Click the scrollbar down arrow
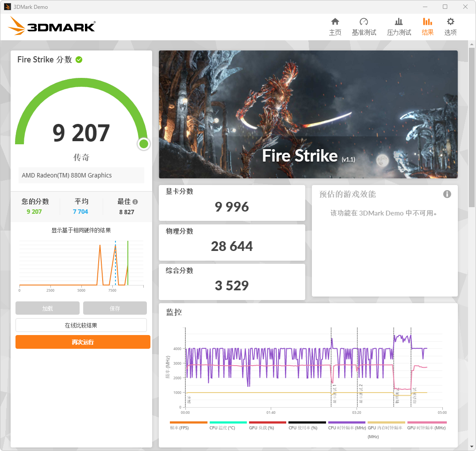The width and height of the screenshot is (476, 451). pyautogui.click(x=472, y=447)
